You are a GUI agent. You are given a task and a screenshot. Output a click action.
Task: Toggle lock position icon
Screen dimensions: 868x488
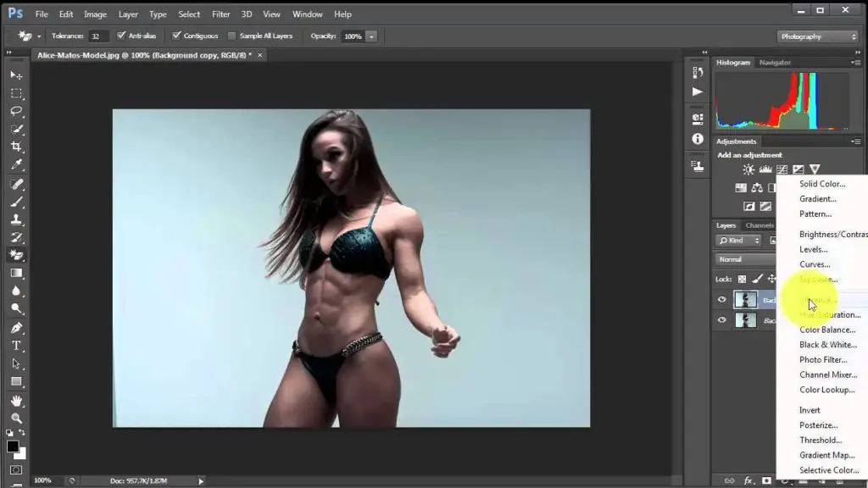pos(771,279)
